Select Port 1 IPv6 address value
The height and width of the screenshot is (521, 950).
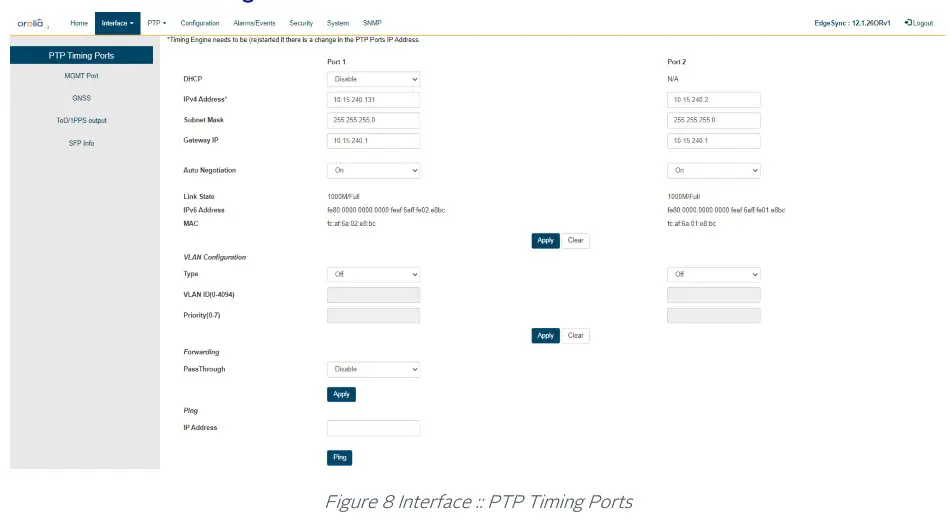click(x=386, y=210)
